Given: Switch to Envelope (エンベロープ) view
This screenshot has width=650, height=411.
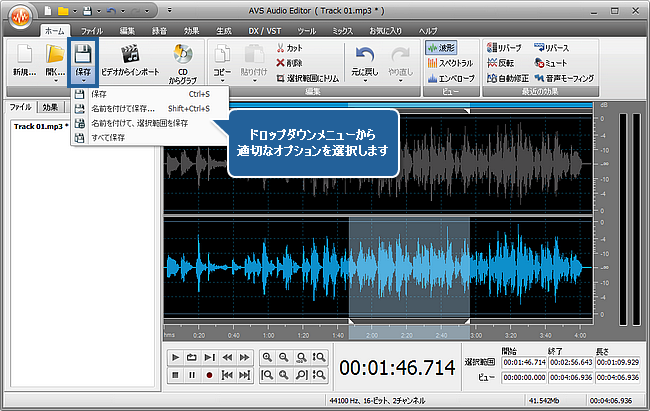Looking at the screenshot, I should tap(451, 78).
